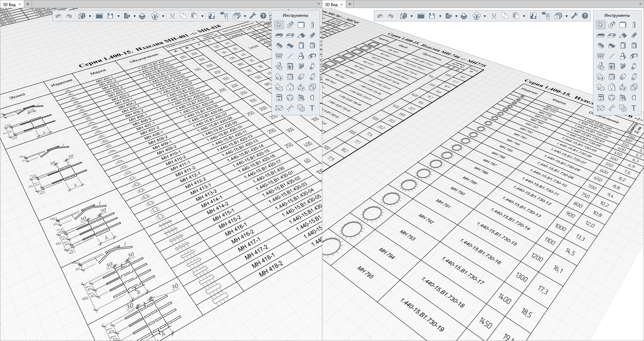
Task: Undo last action in left window toolbar
Action: tap(58, 16)
